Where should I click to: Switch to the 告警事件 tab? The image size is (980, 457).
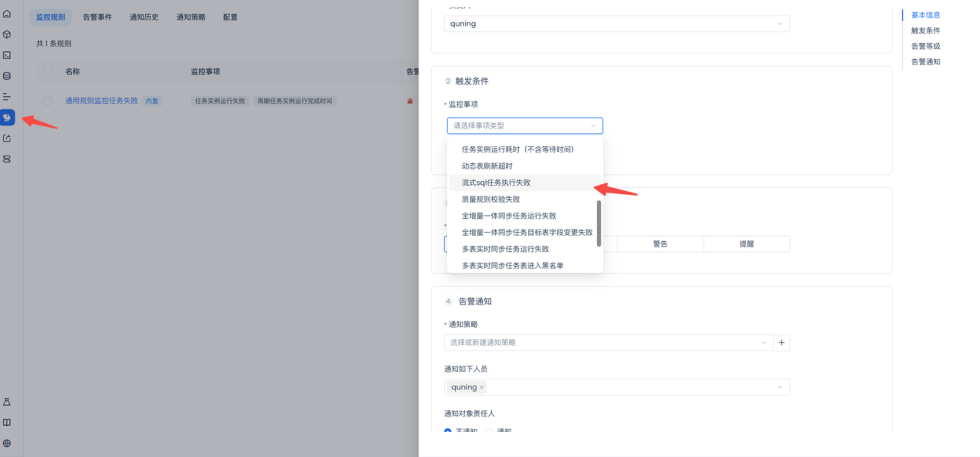pyautogui.click(x=97, y=17)
